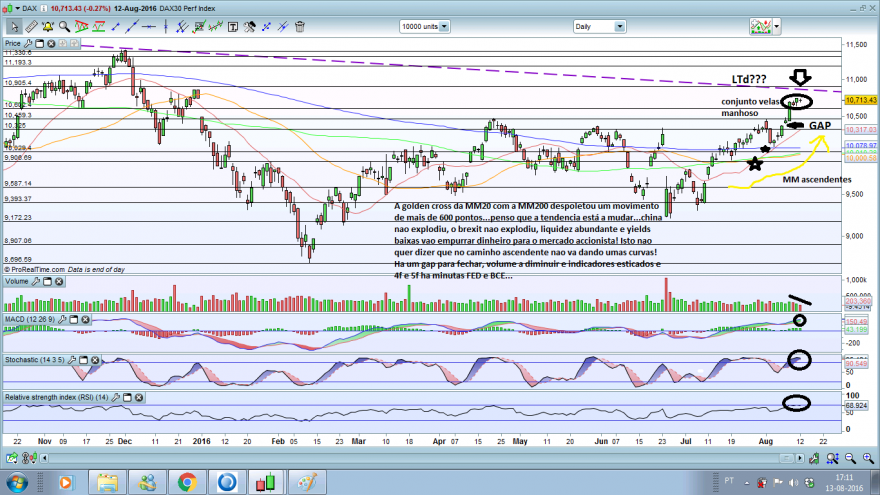Viewport: 880px width, 495px height.
Task: Click the add indicator chart button
Action: (760, 26)
